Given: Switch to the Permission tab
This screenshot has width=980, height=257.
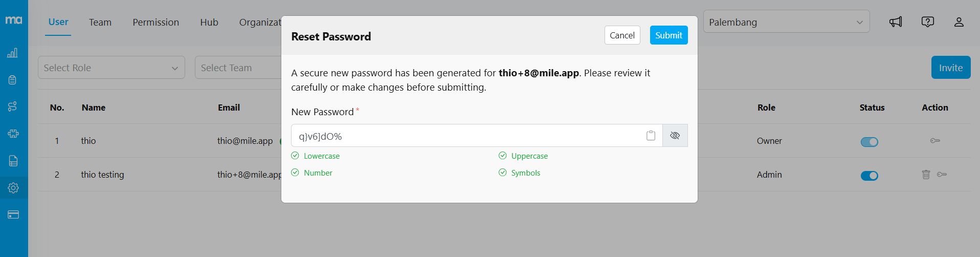Looking at the screenshot, I should [x=155, y=23].
